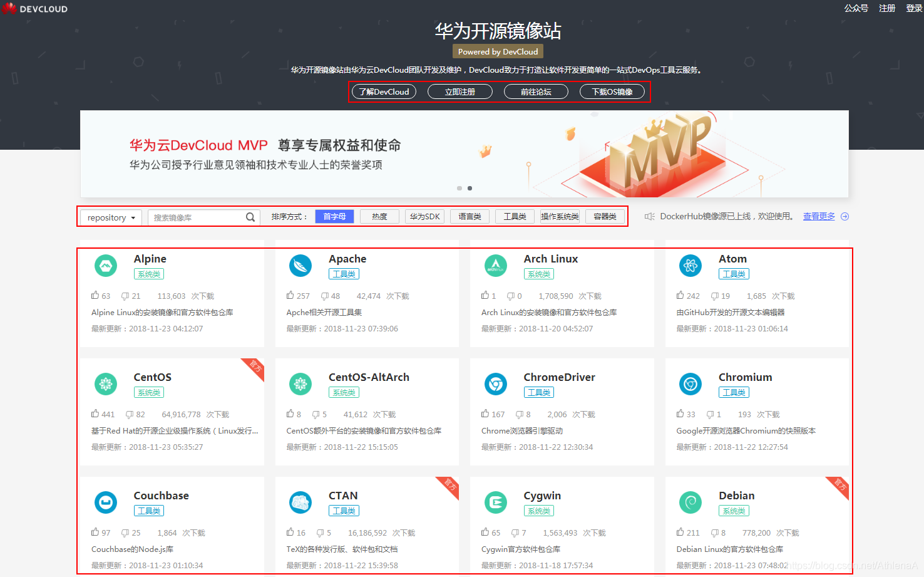
Task: Click the circled arrow icon beside 查看更多
Action: (844, 216)
